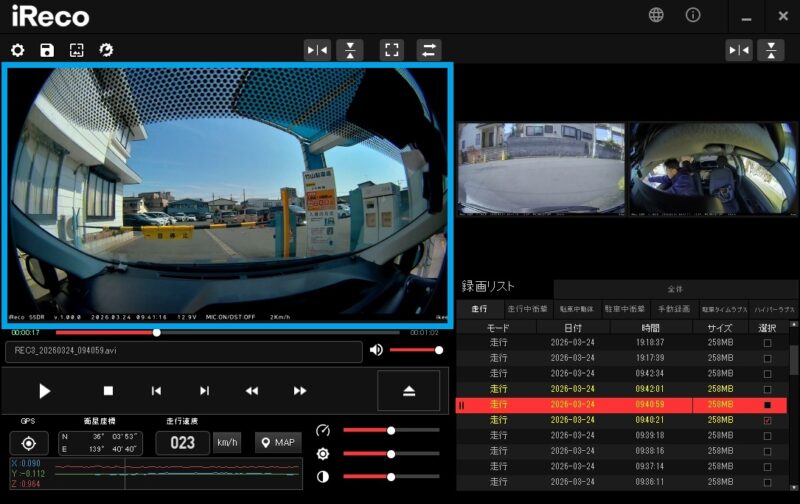Check the box for 09:39:18 recording

(x=767, y=436)
